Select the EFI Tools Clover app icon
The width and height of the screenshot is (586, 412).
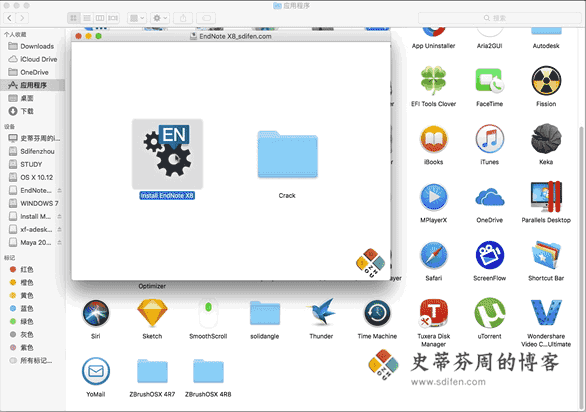(x=434, y=80)
